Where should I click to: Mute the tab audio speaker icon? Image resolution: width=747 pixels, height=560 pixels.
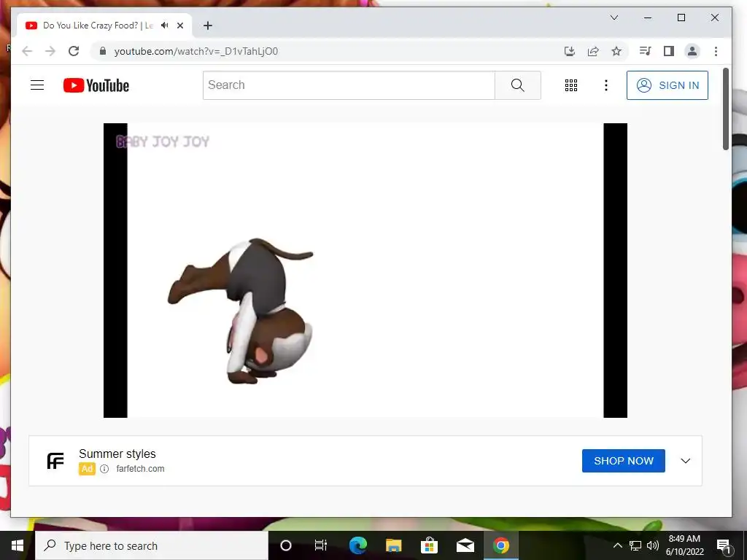point(164,26)
